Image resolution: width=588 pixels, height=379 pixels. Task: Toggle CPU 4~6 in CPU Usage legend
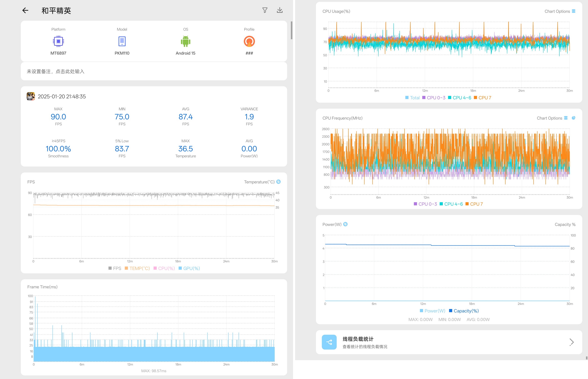tap(460, 98)
